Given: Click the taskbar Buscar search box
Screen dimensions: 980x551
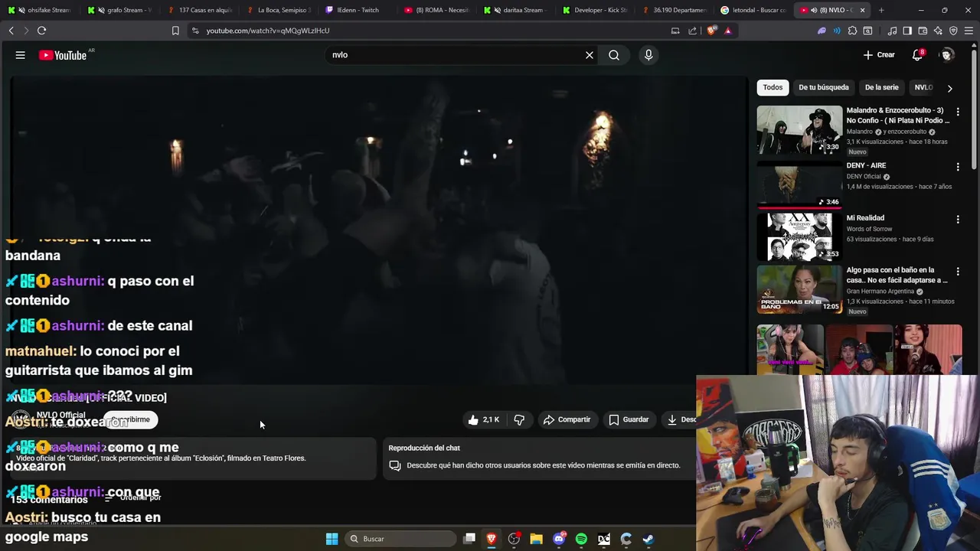Looking at the screenshot, I should pyautogui.click(x=400, y=539).
